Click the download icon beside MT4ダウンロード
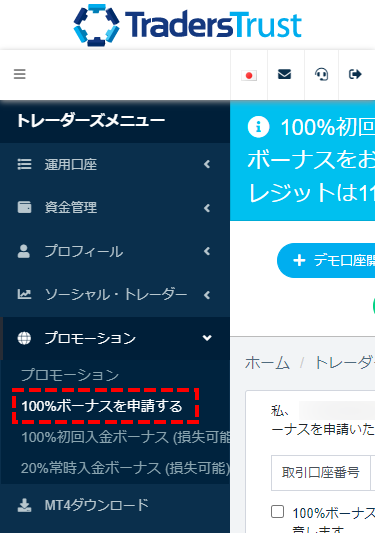 coord(24,505)
